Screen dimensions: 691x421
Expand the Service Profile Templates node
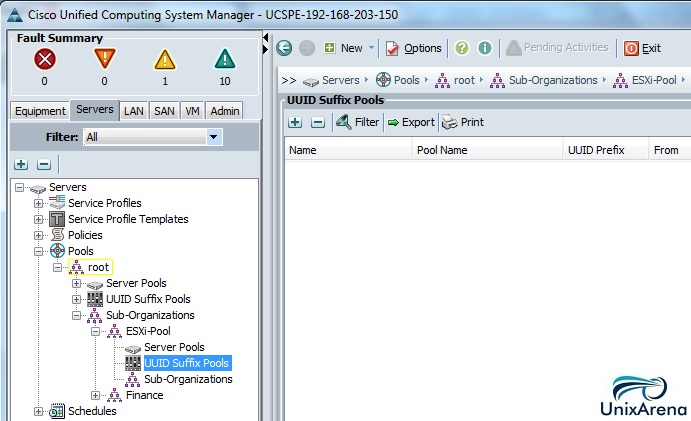point(38,219)
